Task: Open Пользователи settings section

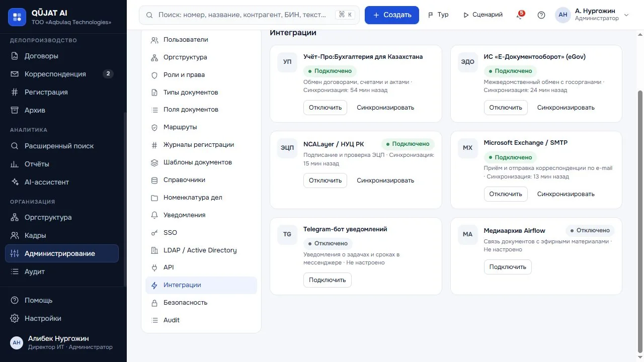Action: [201, 40]
